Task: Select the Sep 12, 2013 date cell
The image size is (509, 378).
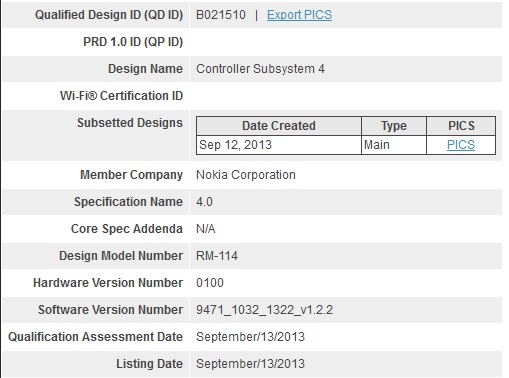Action: (279, 145)
